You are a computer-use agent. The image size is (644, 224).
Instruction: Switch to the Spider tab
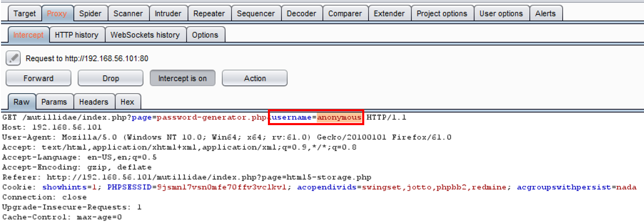(91, 13)
